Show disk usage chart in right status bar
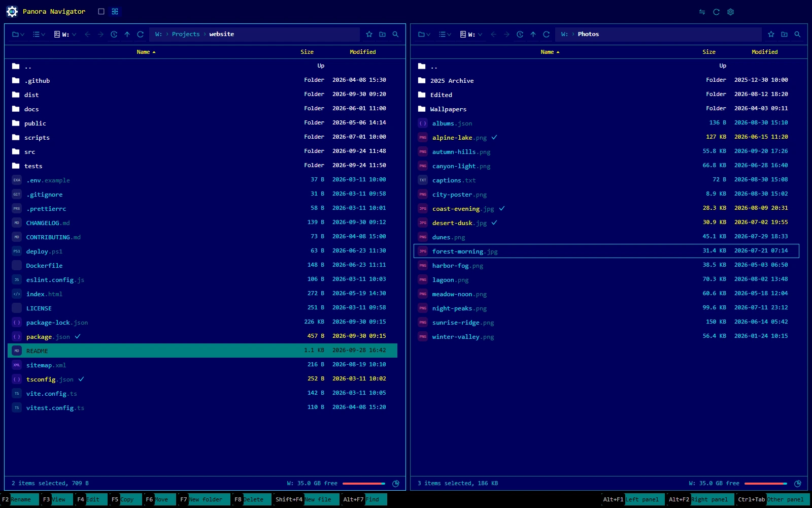 pos(797,483)
